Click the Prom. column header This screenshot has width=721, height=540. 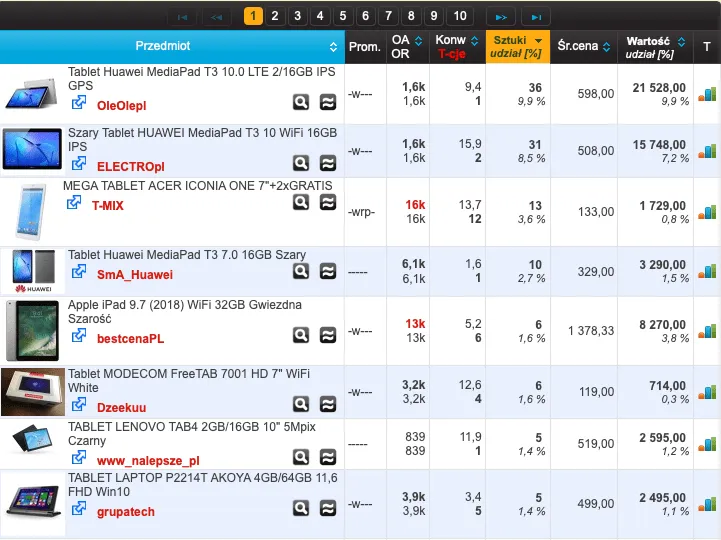[x=365, y=46]
